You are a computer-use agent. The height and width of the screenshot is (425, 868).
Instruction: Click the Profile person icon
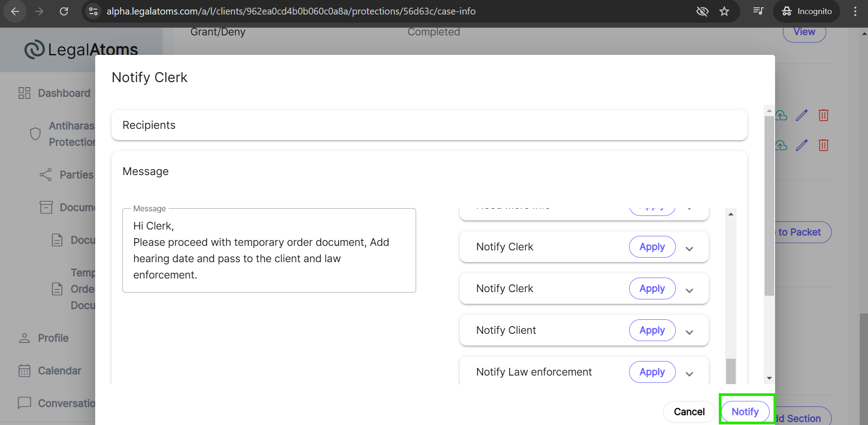coord(24,338)
